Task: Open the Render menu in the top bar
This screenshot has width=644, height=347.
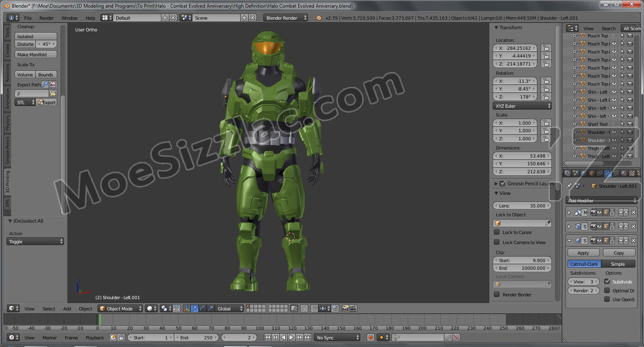Action: pyautogui.click(x=46, y=18)
